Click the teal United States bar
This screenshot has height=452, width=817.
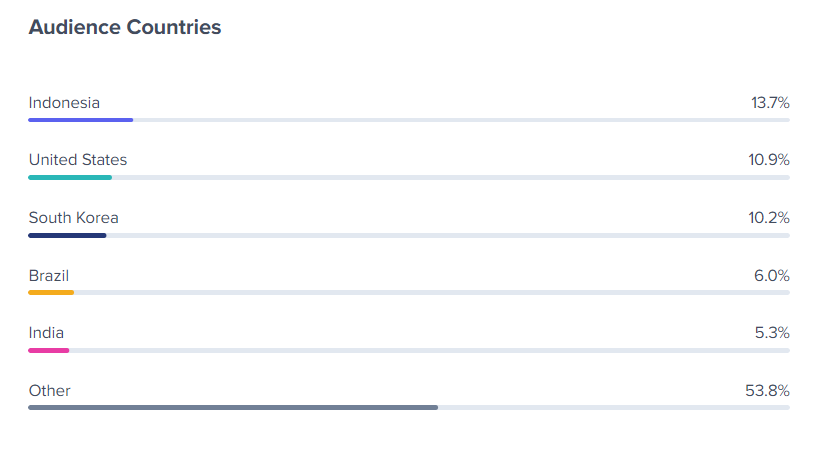point(70,178)
